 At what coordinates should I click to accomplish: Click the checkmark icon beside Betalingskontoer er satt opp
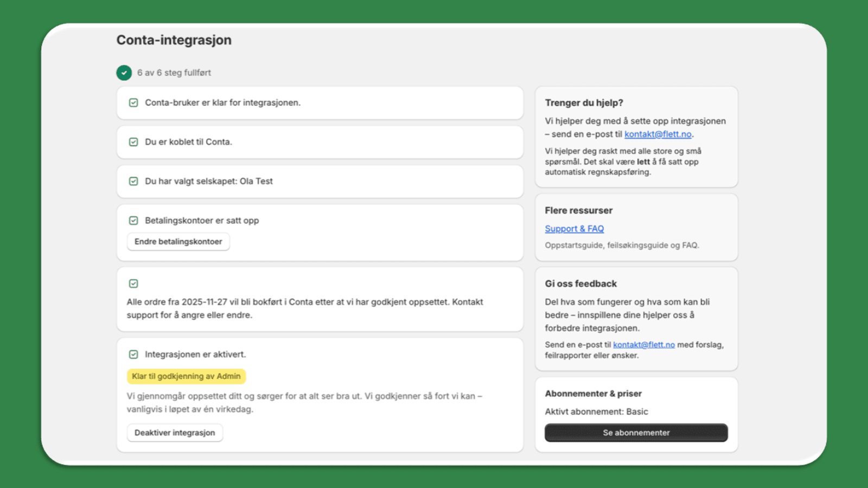(133, 220)
